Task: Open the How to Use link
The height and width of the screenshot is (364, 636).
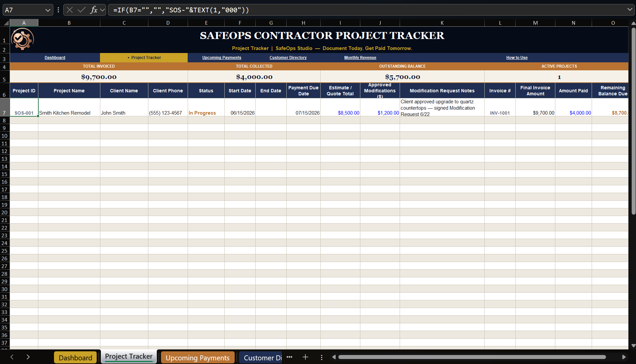Action: coord(517,58)
